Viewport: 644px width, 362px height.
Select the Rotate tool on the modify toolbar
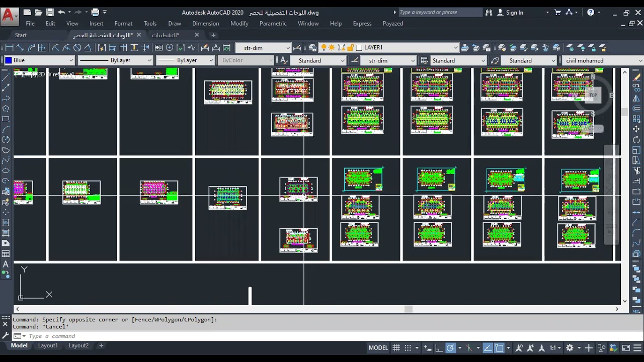click(636, 140)
